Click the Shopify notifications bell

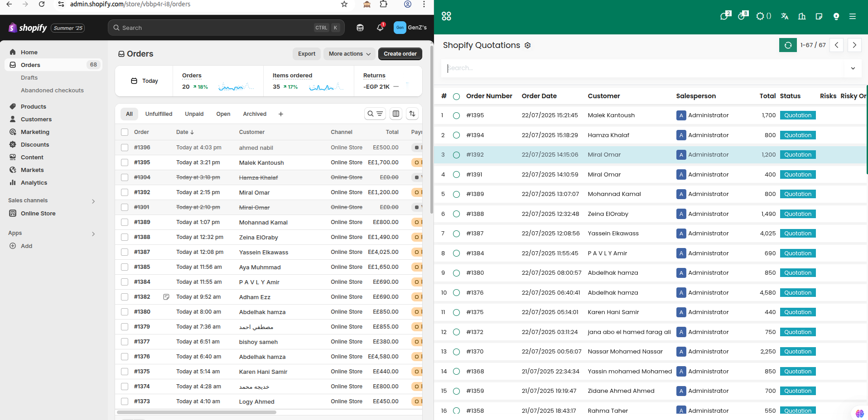click(380, 28)
